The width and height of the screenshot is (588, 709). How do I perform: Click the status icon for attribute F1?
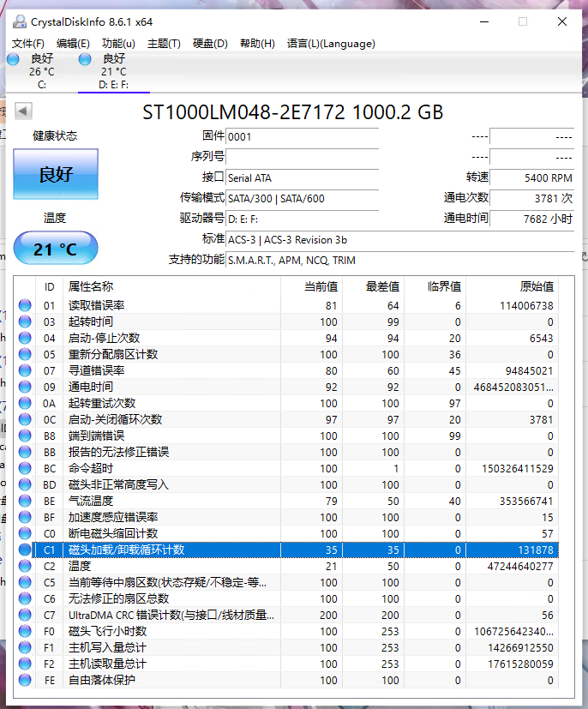(25, 647)
